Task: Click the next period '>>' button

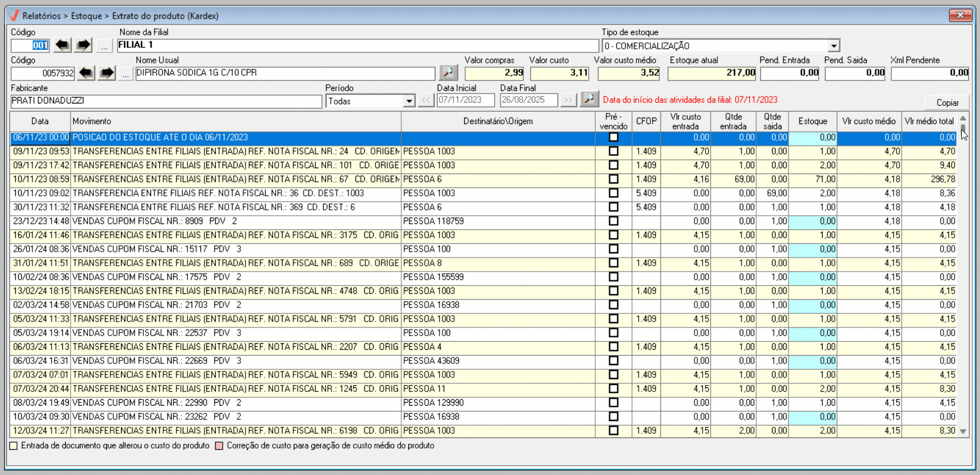Action: coord(568,101)
